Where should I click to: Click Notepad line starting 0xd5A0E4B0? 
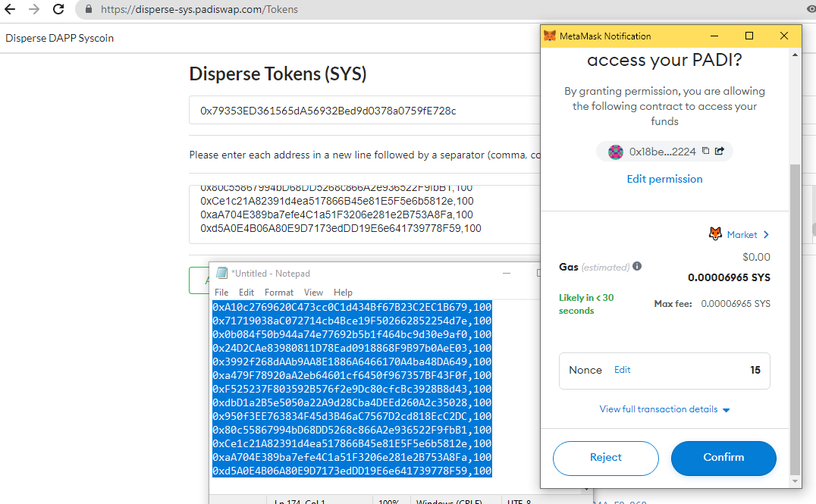pyautogui.click(x=352, y=471)
